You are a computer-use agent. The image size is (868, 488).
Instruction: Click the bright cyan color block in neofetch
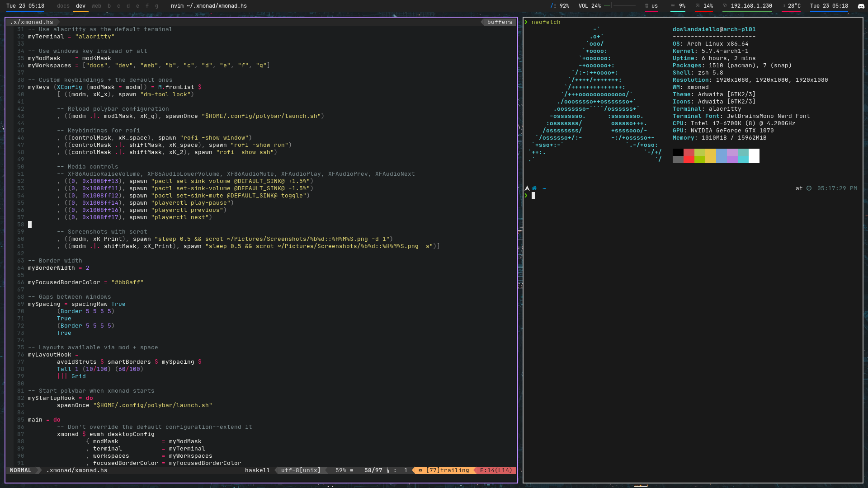(x=743, y=160)
